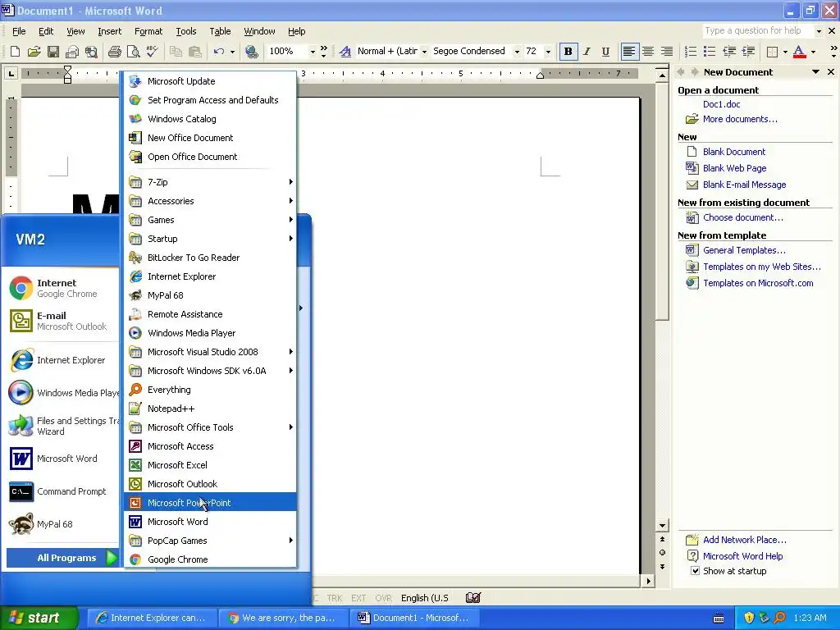Open Windows Media Player in Programs list
840x630 pixels.
tap(210, 333)
